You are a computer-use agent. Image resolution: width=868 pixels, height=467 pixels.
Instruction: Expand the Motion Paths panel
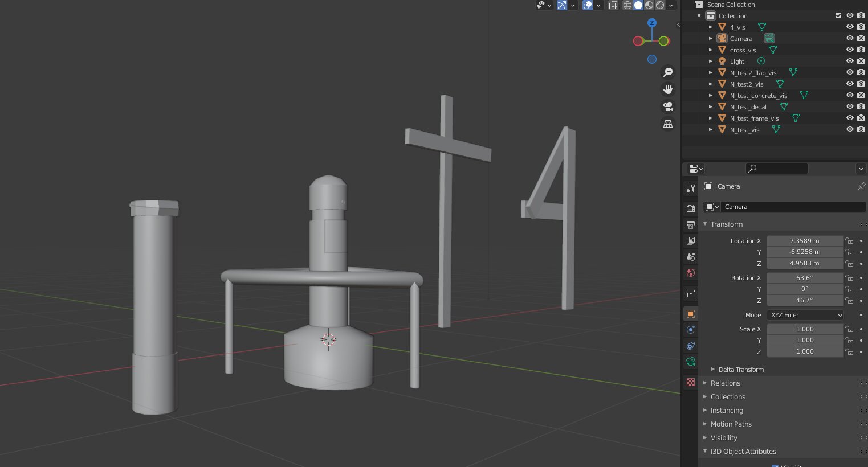coord(705,424)
